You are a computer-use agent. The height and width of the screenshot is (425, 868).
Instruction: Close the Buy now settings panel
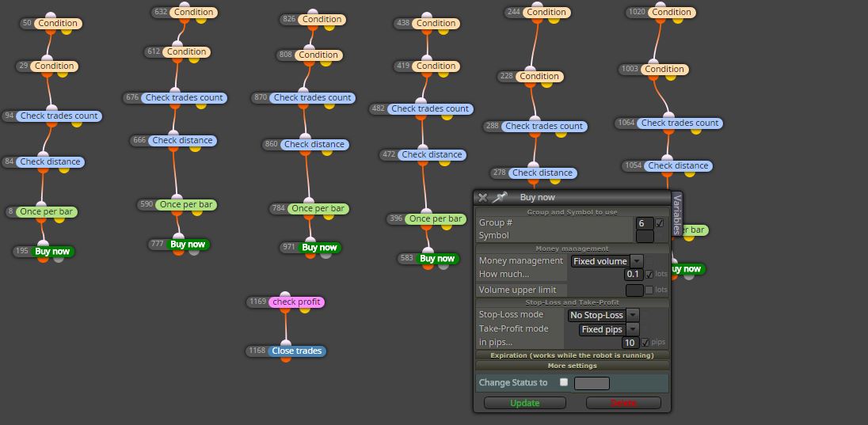click(x=483, y=198)
